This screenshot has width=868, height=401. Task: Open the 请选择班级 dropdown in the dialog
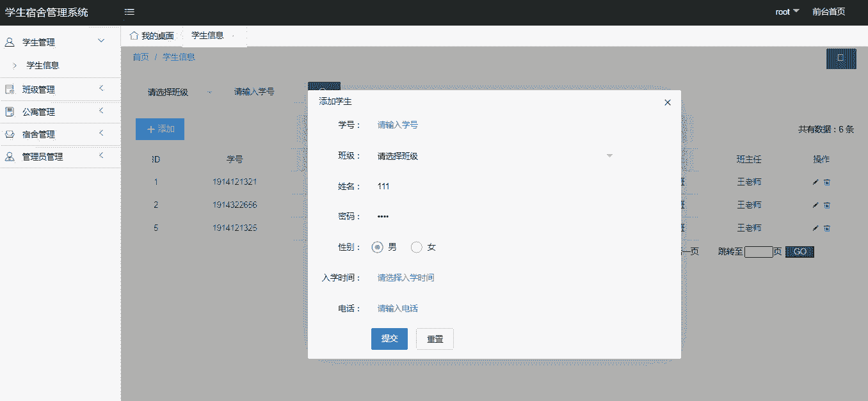tap(493, 156)
